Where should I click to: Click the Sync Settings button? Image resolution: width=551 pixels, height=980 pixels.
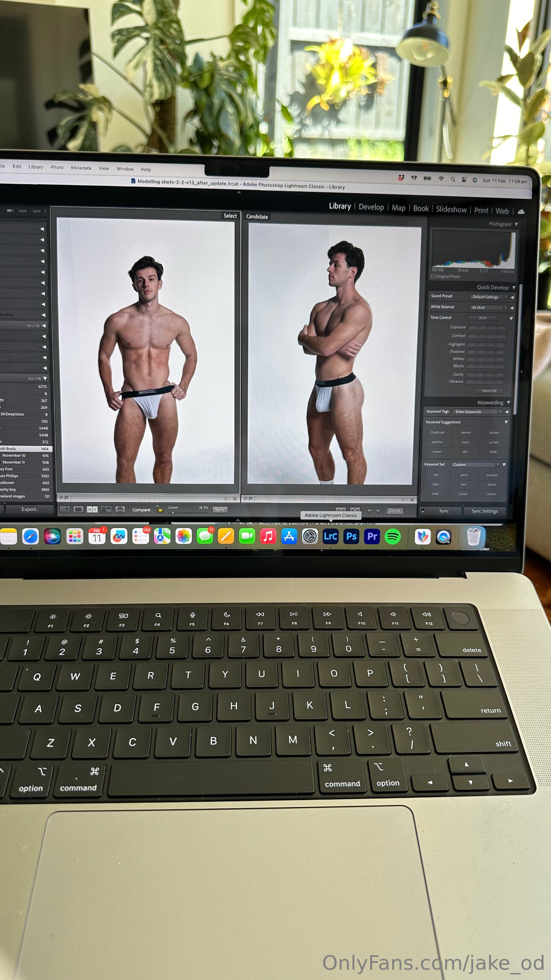click(x=484, y=511)
